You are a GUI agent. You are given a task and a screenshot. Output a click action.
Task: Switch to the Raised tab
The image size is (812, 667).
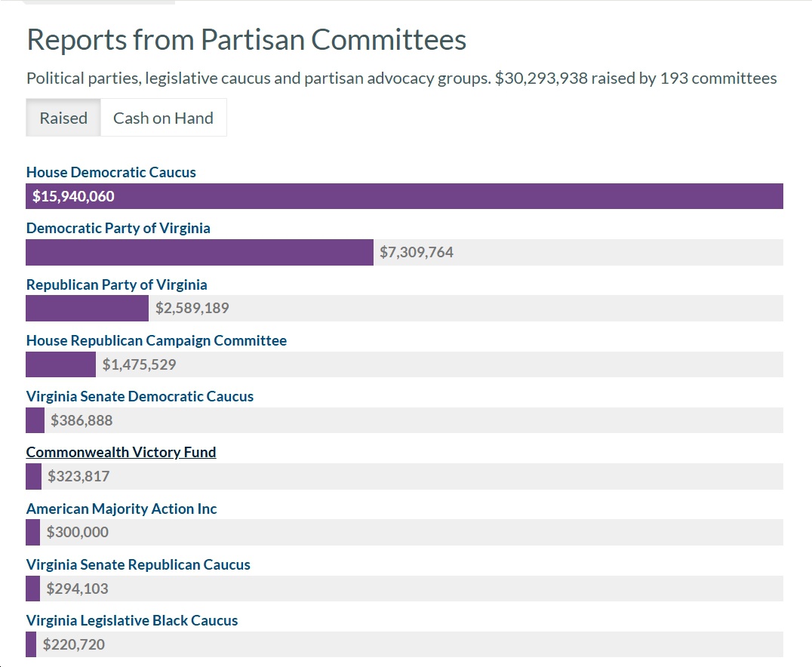[x=63, y=118]
